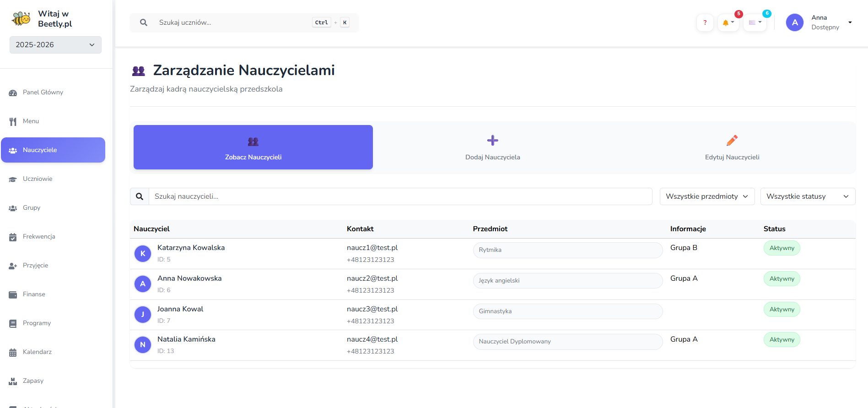Viewport: 868px width, 408px height.
Task: Click Katarzyna Kowalska's K avatar
Action: (x=143, y=253)
